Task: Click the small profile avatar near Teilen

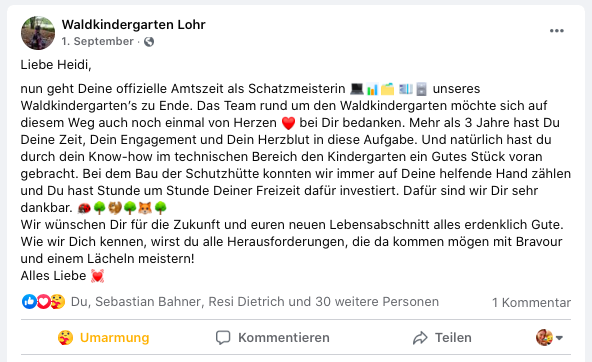Action: tap(544, 337)
